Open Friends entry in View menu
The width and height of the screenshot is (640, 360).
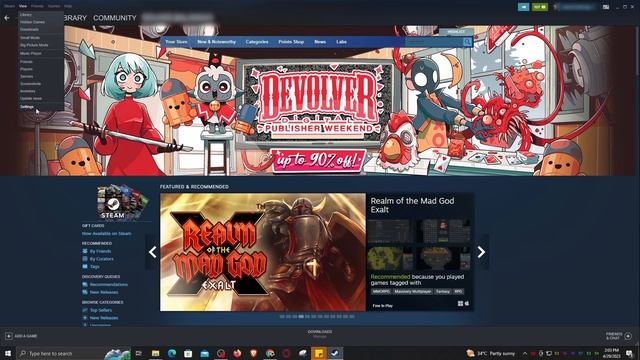tap(26, 62)
